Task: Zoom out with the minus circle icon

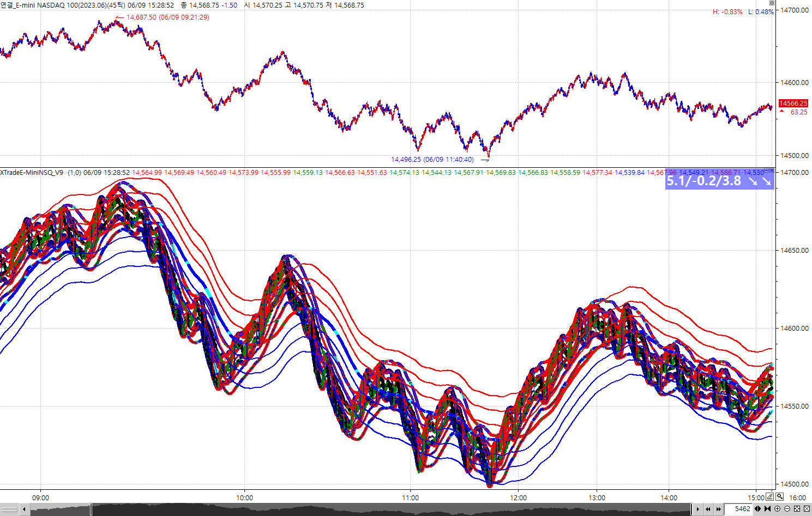Action: pos(787,509)
